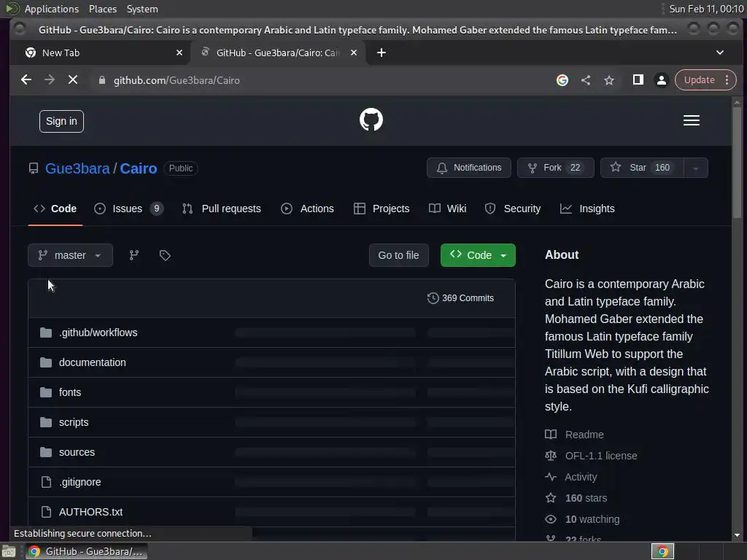Click the branches icon next to master
This screenshot has width=747, height=560.
(x=134, y=255)
